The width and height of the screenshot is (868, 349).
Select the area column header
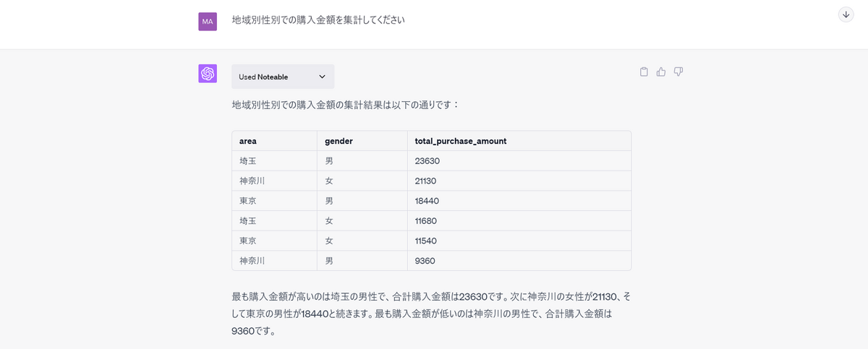point(274,141)
